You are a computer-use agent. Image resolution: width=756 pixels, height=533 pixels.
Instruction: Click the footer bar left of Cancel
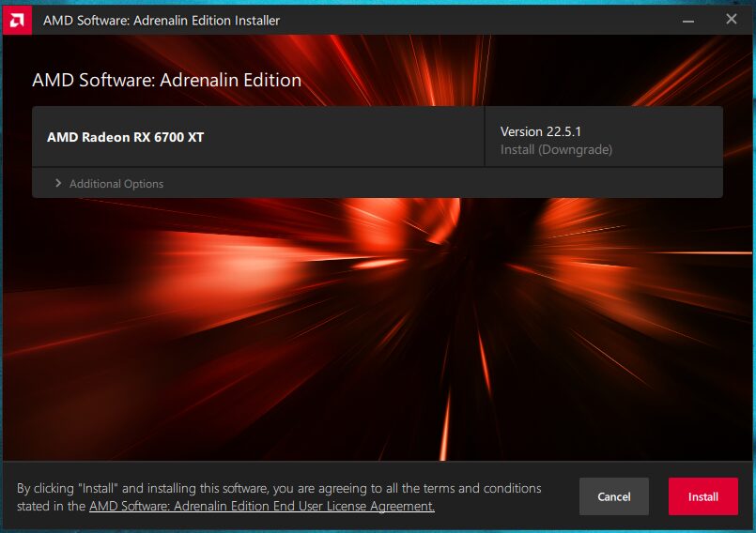point(560,496)
